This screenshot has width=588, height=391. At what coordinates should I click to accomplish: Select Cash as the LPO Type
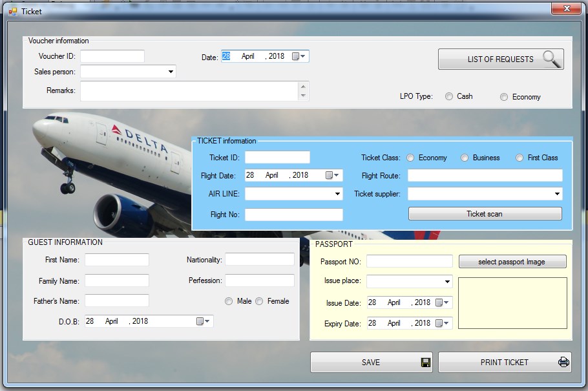(x=449, y=96)
